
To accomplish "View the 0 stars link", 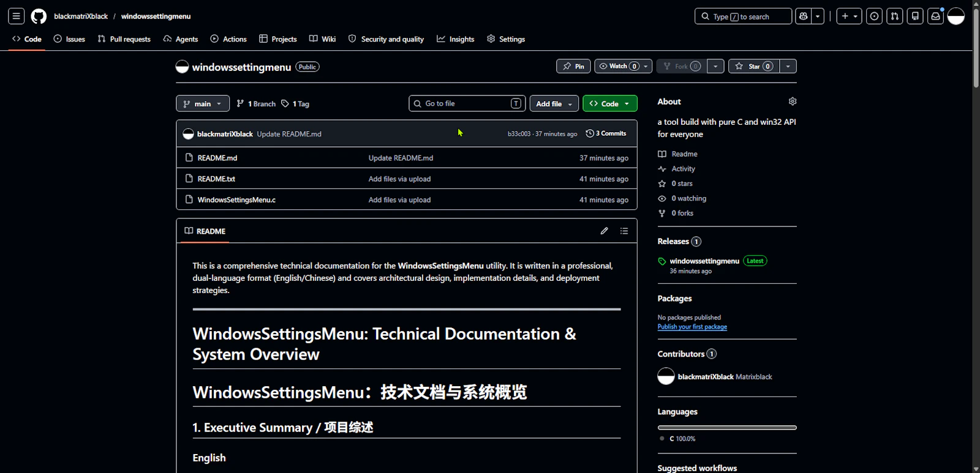I will [675, 184].
